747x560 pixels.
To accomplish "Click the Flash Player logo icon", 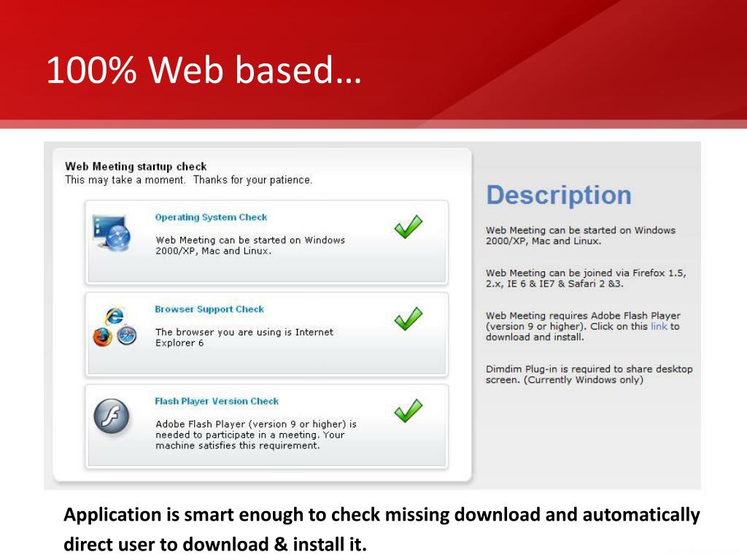I will (x=112, y=416).
